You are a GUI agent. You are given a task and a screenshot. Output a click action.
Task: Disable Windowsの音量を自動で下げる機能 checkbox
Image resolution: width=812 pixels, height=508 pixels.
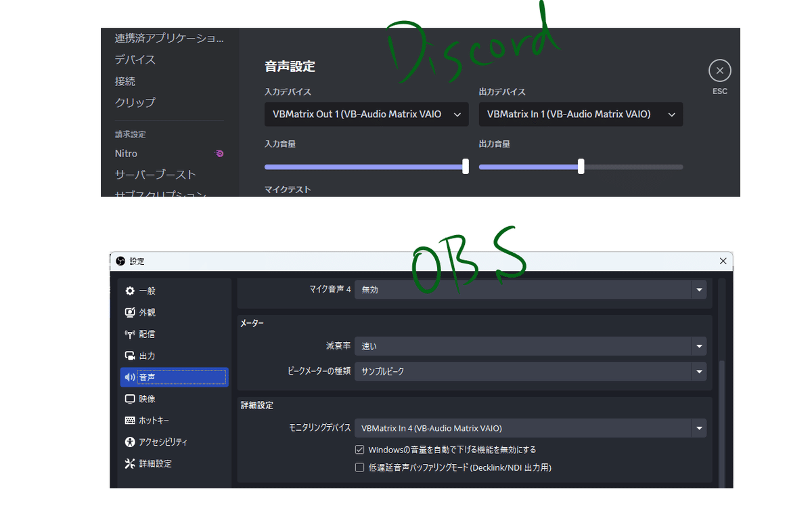[x=359, y=449]
